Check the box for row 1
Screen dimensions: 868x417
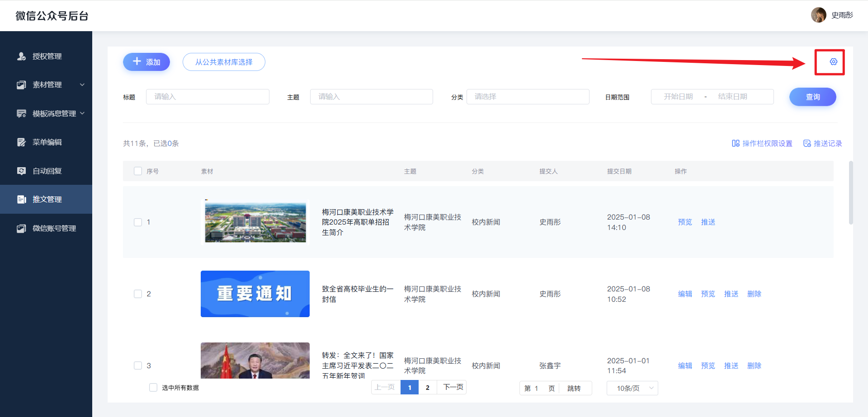pos(138,222)
